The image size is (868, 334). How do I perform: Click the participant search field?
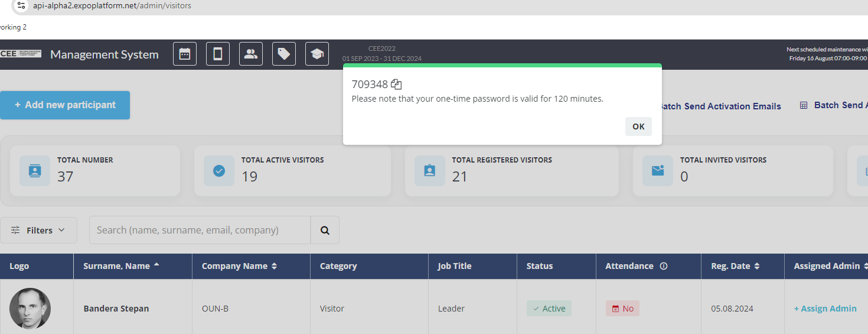tap(200, 230)
